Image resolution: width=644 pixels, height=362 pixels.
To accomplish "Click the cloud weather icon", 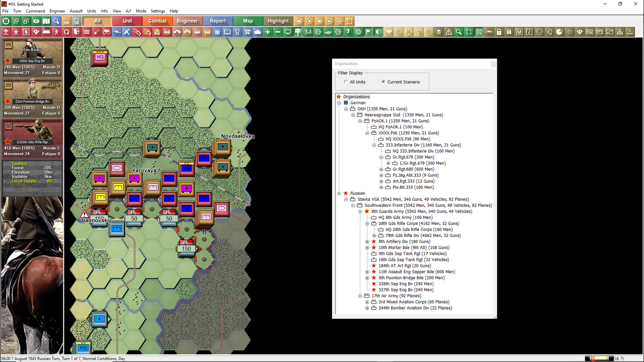I will 258,32.
